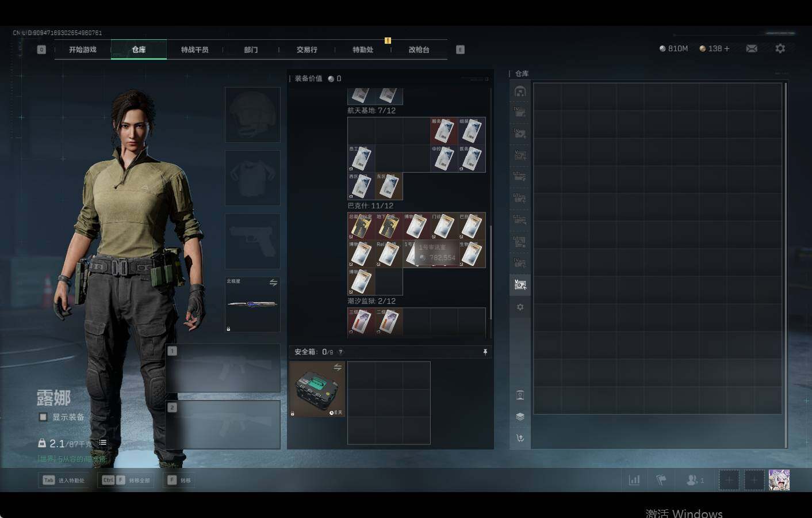Open the main warehouse icon in sidebar
This screenshot has width=812, height=518.
(x=520, y=92)
